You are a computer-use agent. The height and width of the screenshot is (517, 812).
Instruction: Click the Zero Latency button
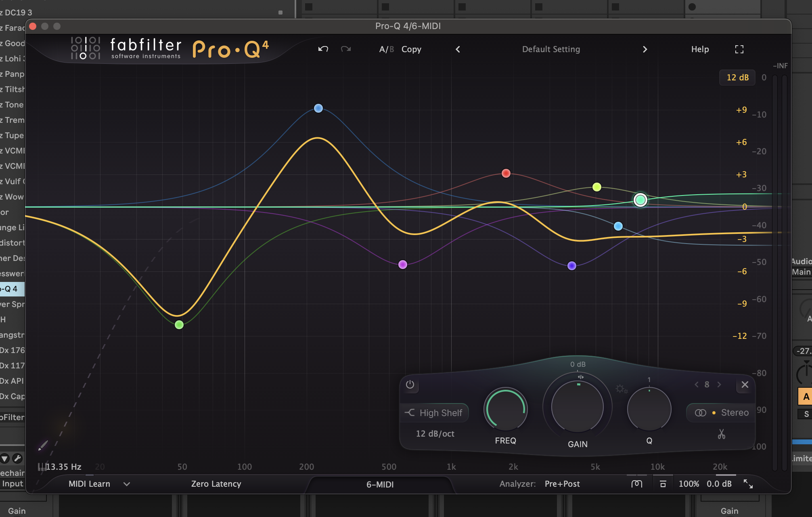[216, 484]
